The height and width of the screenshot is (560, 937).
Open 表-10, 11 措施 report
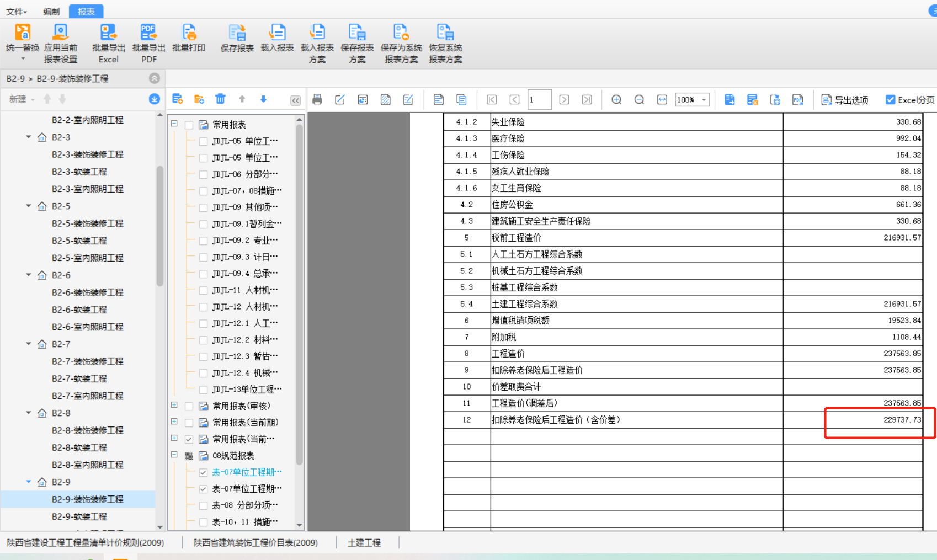[244, 522]
